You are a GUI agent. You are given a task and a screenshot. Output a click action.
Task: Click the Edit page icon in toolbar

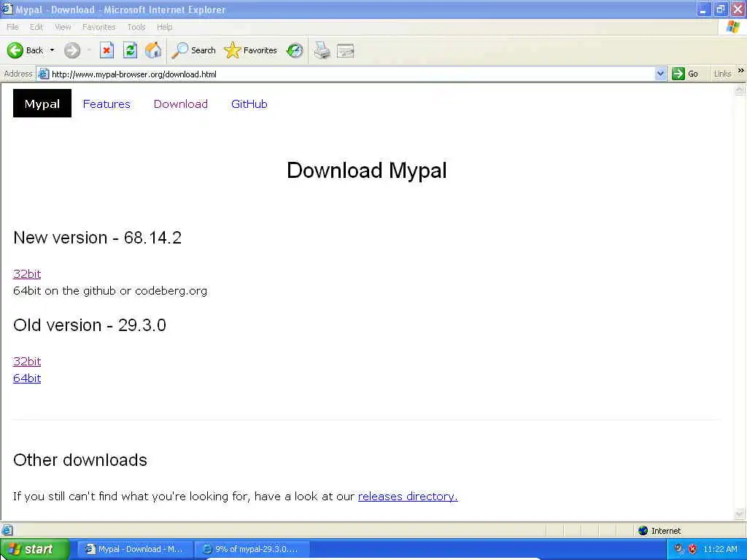pos(345,50)
